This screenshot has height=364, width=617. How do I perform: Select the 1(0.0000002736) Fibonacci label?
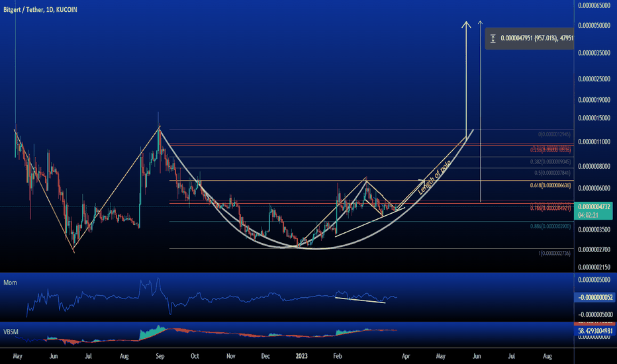[x=554, y=253]
